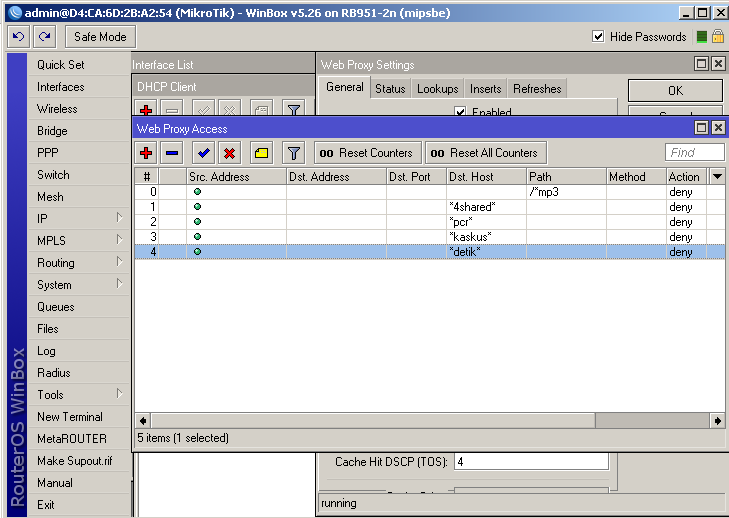
Task: Select the *4shared* host rule
Action: click(430, 206)
